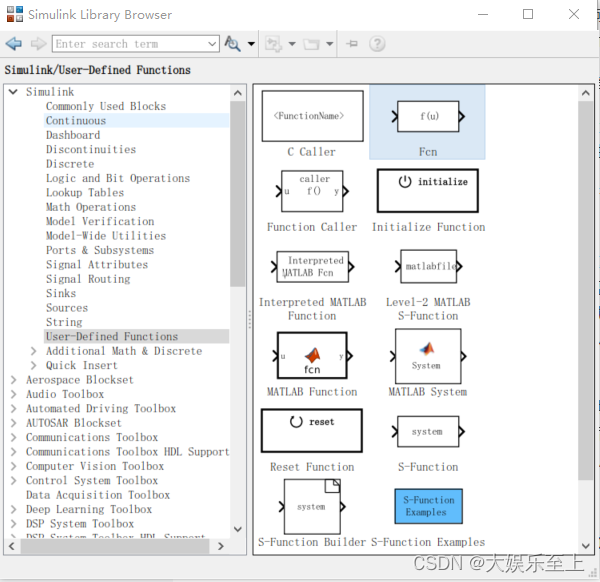This screenshot has height=582, width=600.
Task: Click the add block to model icon
Action: 274,44
